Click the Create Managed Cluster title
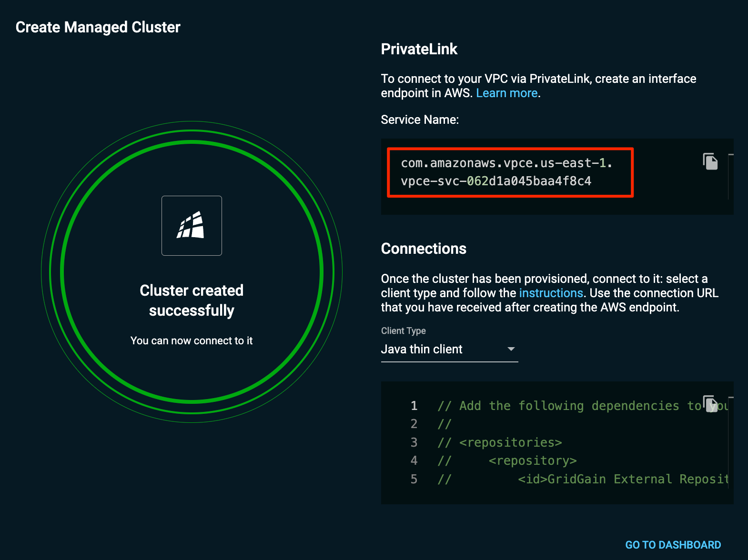The width and height of the screenshot is (748, 560). pyautogui.click(x=98, y=27)
